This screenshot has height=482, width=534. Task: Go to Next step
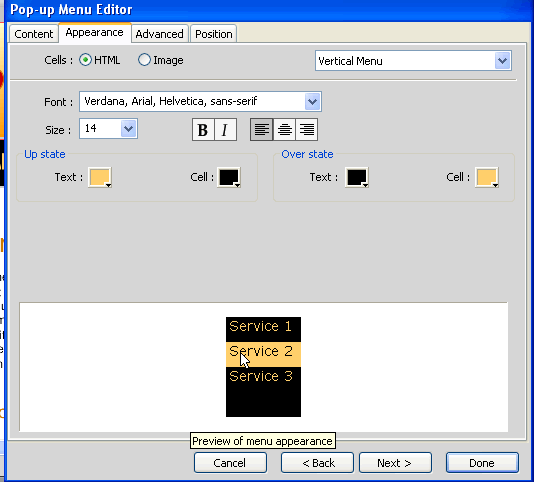tap(395, 463)
